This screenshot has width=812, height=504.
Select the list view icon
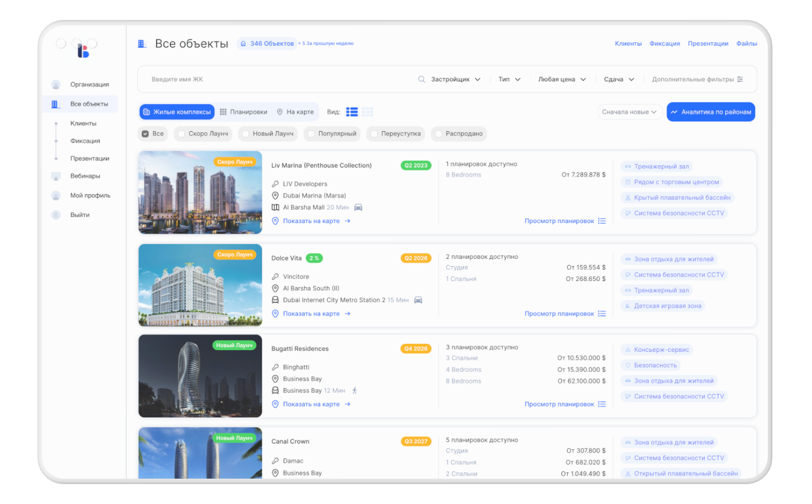(x=352, y=111)
